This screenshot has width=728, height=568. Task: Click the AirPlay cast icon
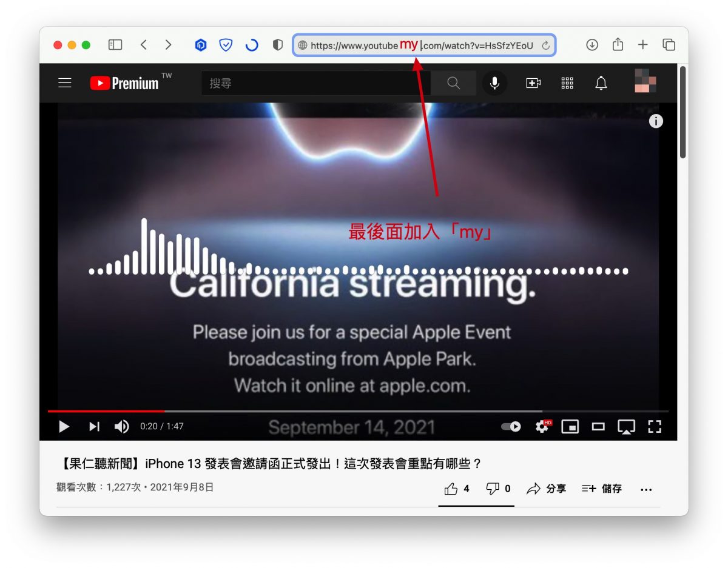pos(626,427)
